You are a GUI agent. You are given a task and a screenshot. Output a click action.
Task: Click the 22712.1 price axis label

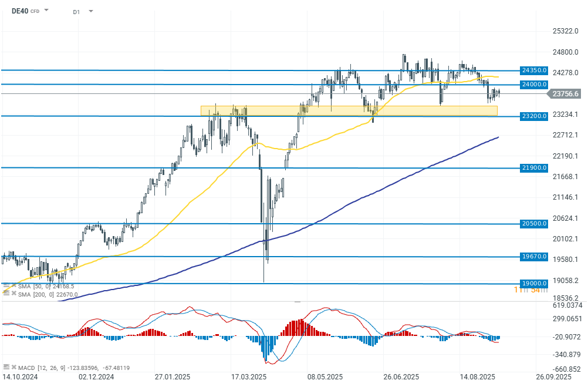pos(566,134)
